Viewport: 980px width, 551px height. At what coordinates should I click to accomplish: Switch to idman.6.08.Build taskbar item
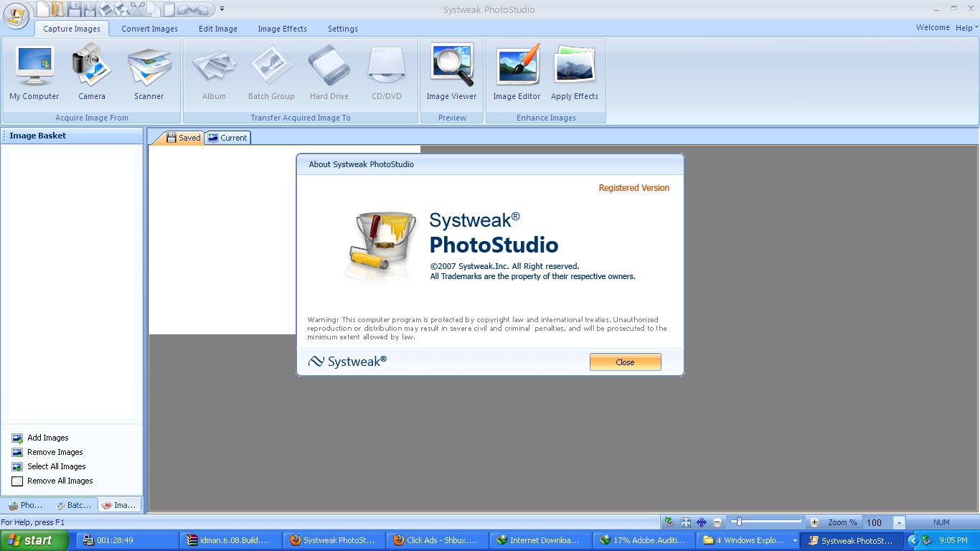pyautogui.click(x=230, y=540)
